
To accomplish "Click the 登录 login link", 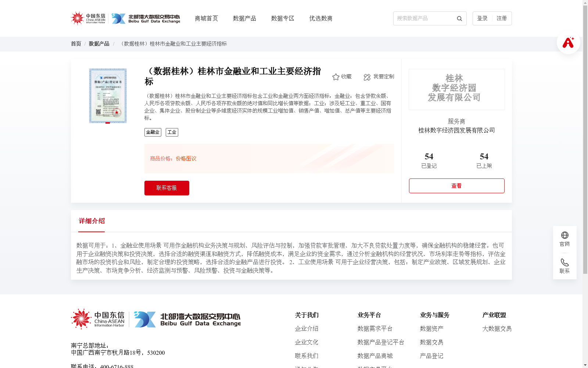I will tap(482, 18).
